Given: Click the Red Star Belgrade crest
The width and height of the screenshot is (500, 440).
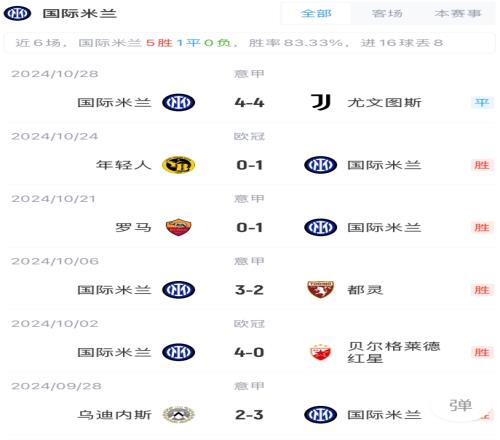Looking at the screenshot, I should tap(320, 352).
